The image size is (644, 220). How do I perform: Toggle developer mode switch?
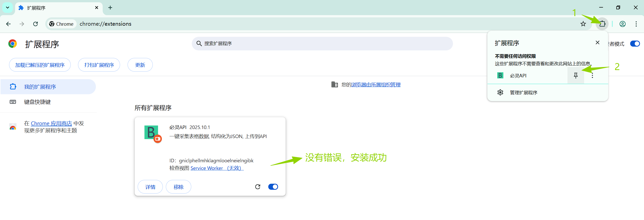click(x=635, y=44)
